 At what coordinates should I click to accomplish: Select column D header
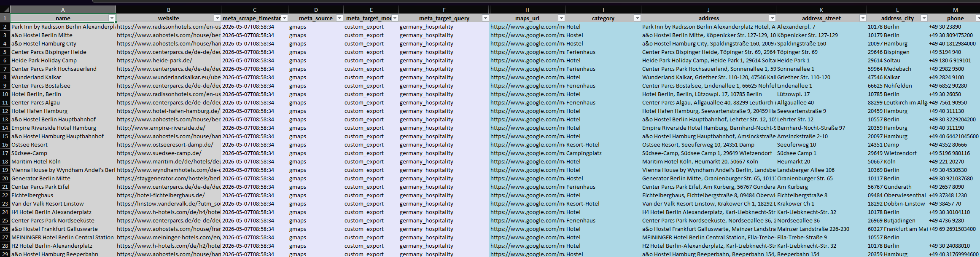(316, 10)
